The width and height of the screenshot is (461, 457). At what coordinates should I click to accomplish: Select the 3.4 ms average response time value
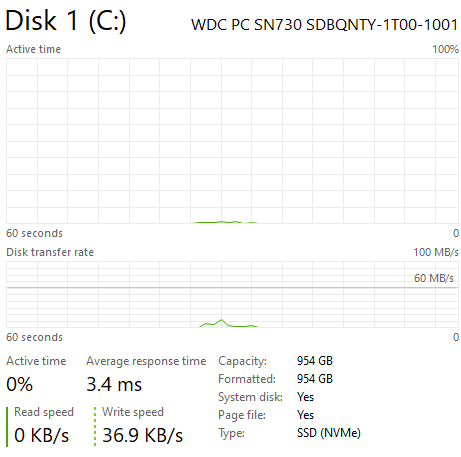click(114, 384)
